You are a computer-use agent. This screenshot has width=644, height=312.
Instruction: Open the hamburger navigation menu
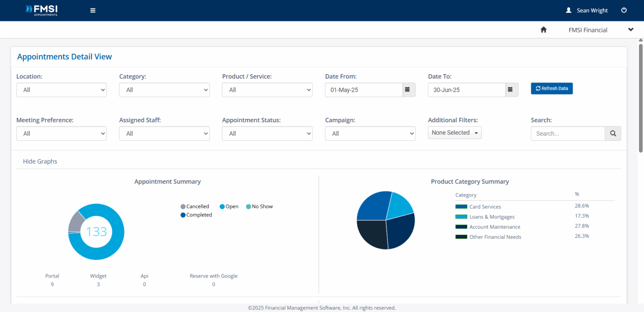click(x=93, y=10)
